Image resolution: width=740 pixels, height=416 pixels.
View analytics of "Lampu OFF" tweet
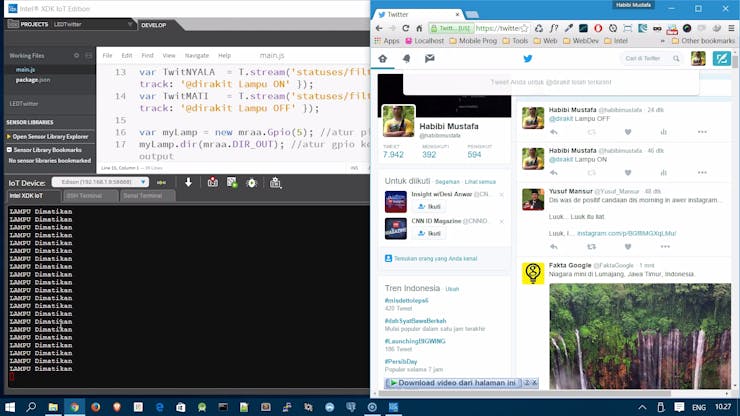coord(664,132)
